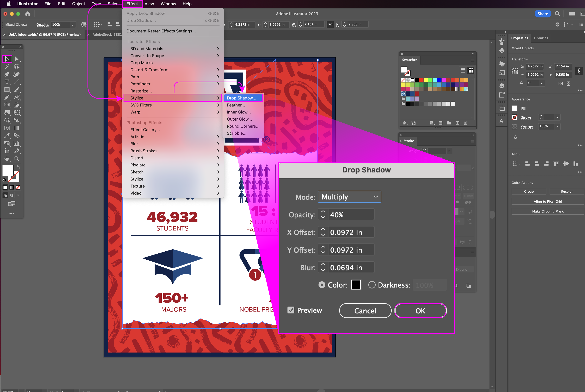Click OK in Drop Shadow dialog

pyautogui.click(x=420, y=311)
